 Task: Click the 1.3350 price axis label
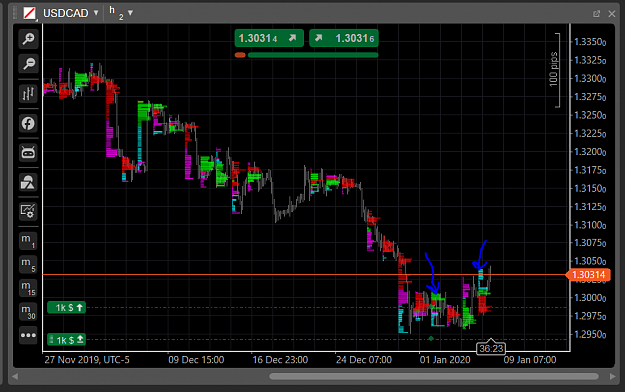click(590, 42)
